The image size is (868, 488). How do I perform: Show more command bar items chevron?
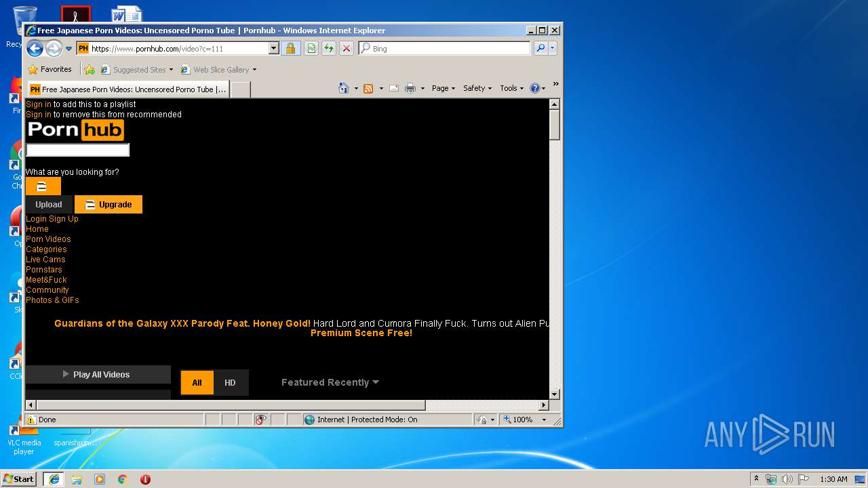point(555,85)
